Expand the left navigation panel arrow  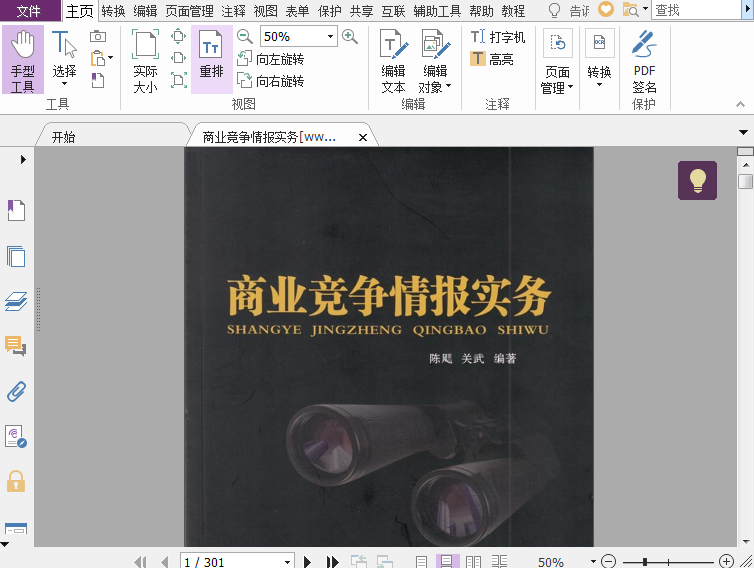[x=23, y=159]
